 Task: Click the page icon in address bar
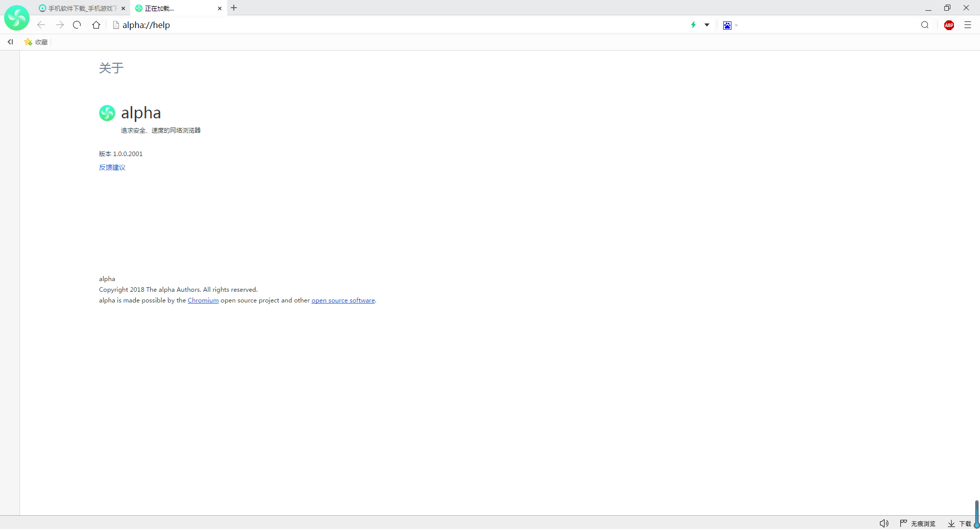click(x=116, y=25)
